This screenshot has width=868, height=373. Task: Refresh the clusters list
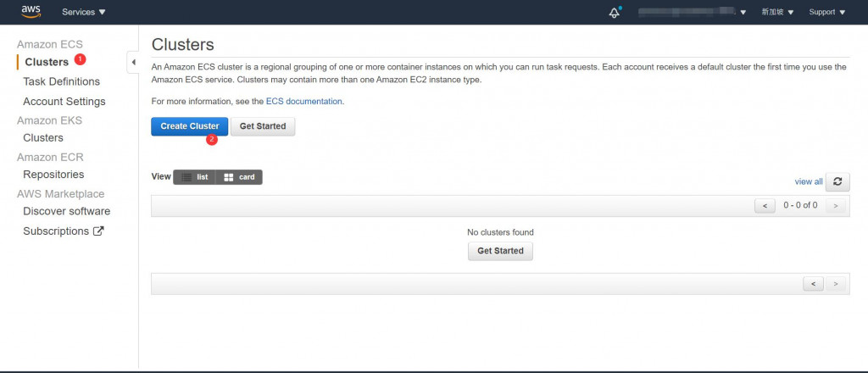pyautogui.click(x=837, y=181)
